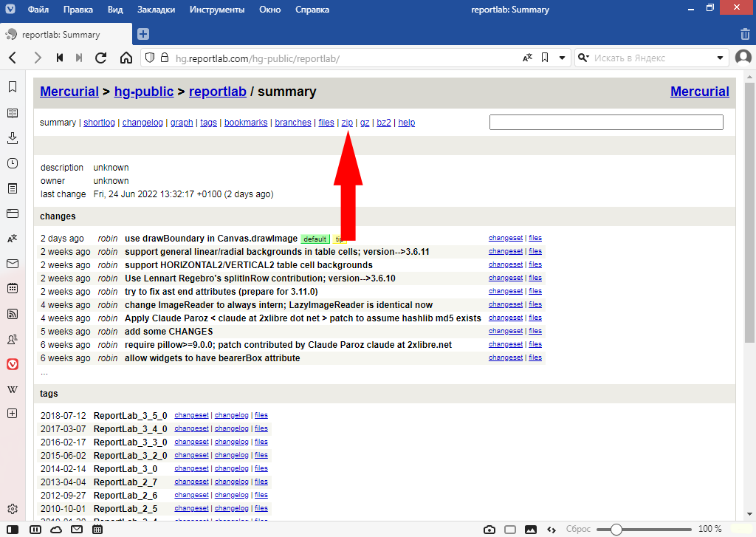Image resolution: width=756 pixels, height=537 pixels.
Task: Toggle the side panel visibility
Action: click(13, 530)
